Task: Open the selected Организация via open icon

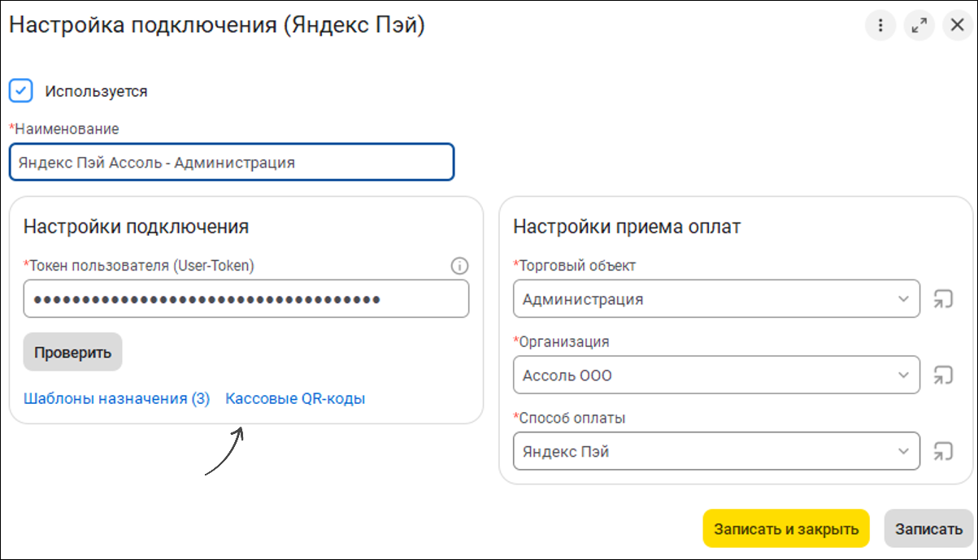Action: [942, 376]
